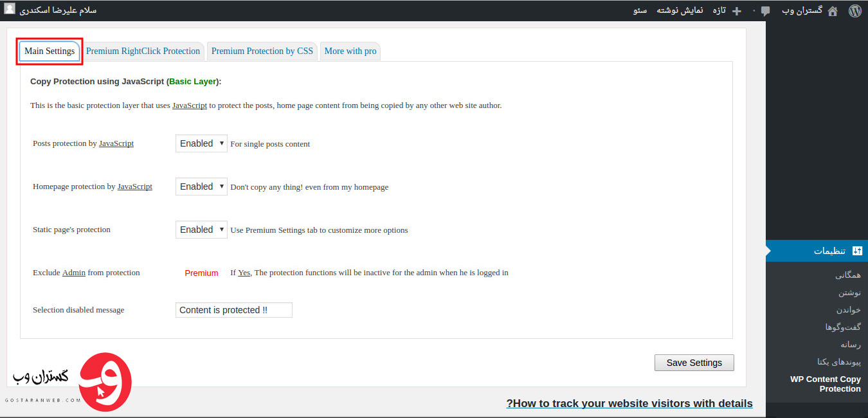Click the سئو item in admin bar
Viewport: 868px width, 418px height.
click(x=640, y=11)
